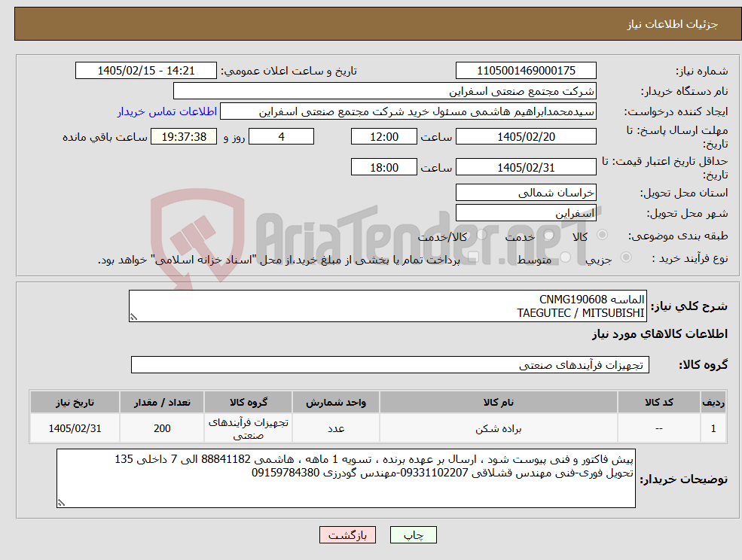
Task: Click the گروه کالا column header
Action: 249,402
